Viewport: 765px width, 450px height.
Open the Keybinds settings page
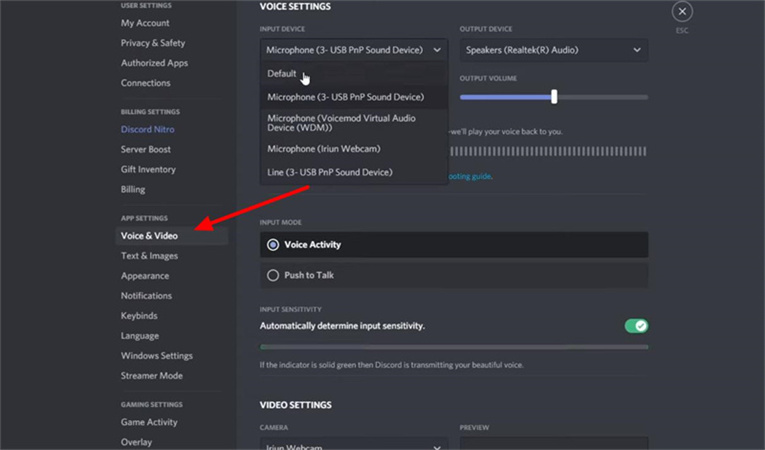[x=139, y=316]
